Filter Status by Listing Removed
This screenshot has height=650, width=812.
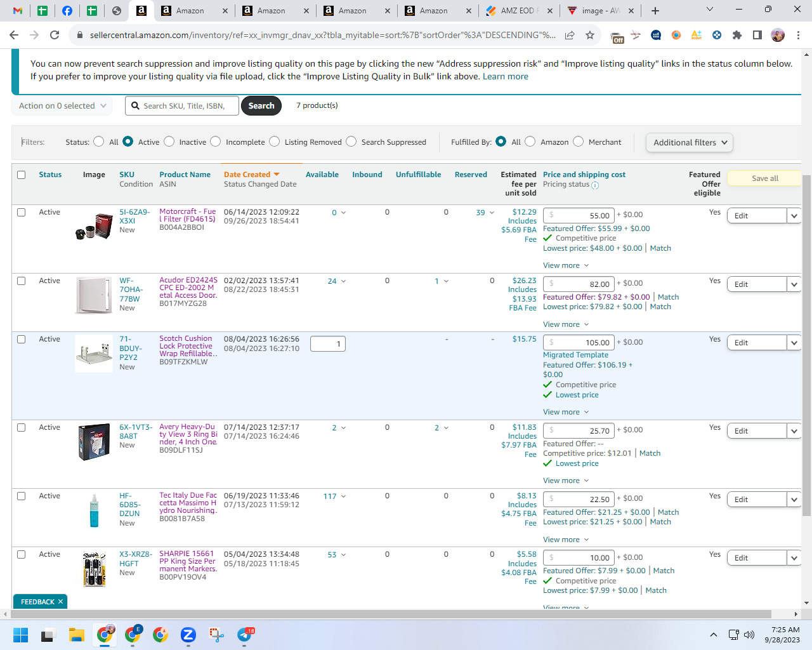coord(275,142)
